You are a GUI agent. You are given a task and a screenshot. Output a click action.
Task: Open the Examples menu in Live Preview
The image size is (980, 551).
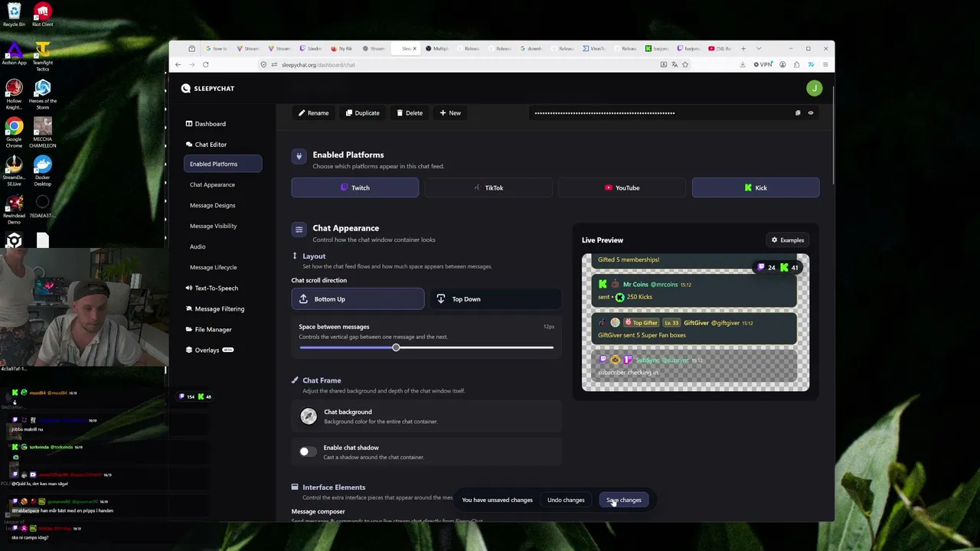click(788, 240)
